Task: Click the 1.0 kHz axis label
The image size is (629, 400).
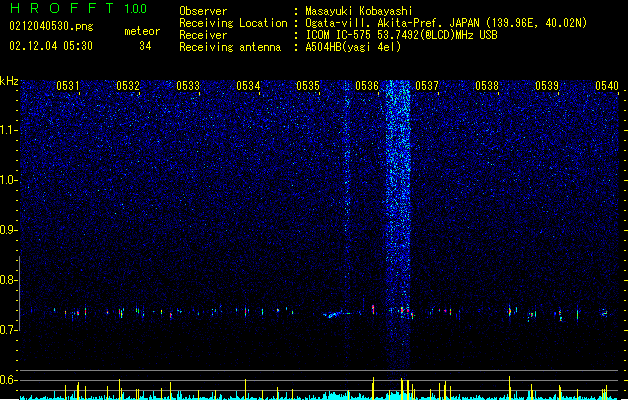Action: click(x=9, y=180)
